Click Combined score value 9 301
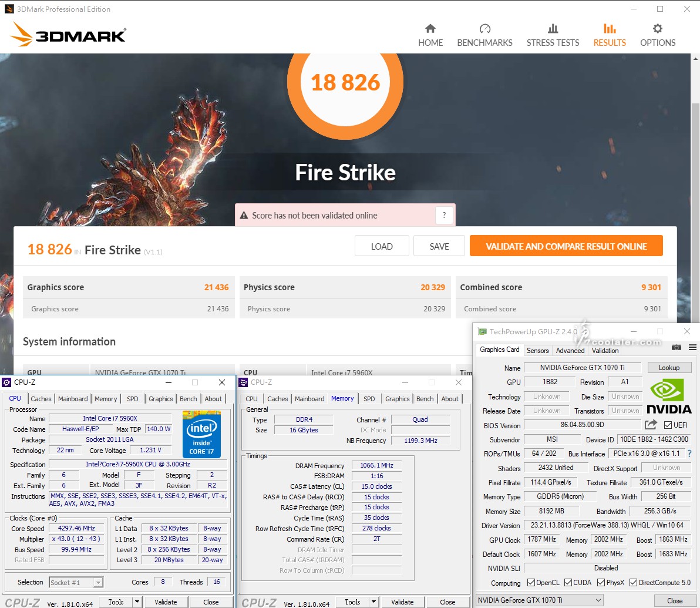 click(x=651, y=287)
